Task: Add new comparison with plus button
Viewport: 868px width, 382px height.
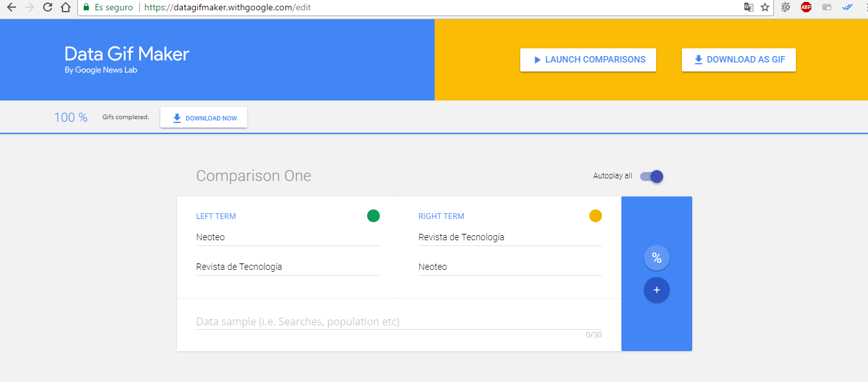Action: tap(657, 291)
